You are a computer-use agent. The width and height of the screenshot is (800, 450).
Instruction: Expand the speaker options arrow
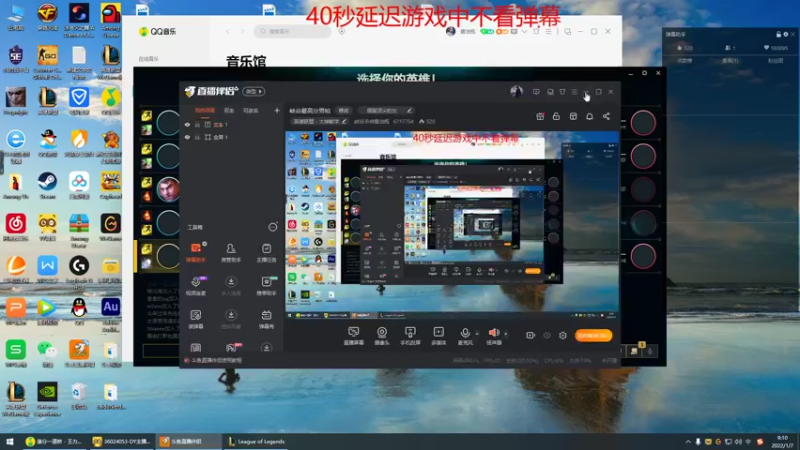[x=506, y=334]
